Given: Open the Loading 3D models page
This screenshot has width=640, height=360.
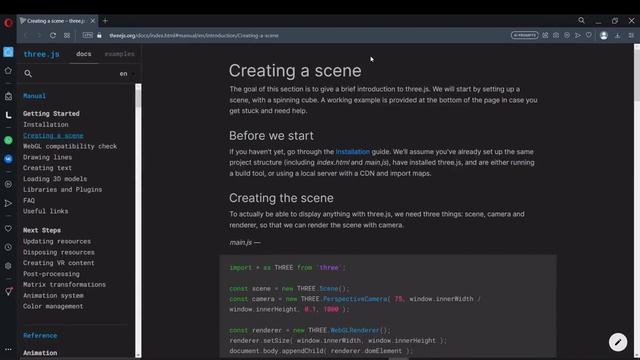Looking at the screenshot, I should 55,179.
